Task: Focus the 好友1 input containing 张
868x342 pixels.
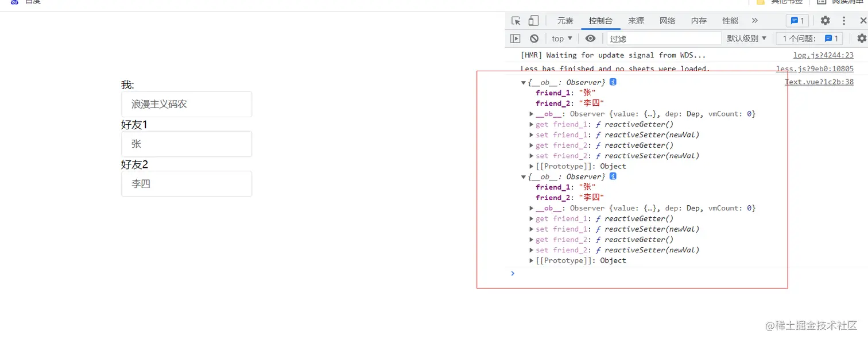Action: click(x=187, y=144)
